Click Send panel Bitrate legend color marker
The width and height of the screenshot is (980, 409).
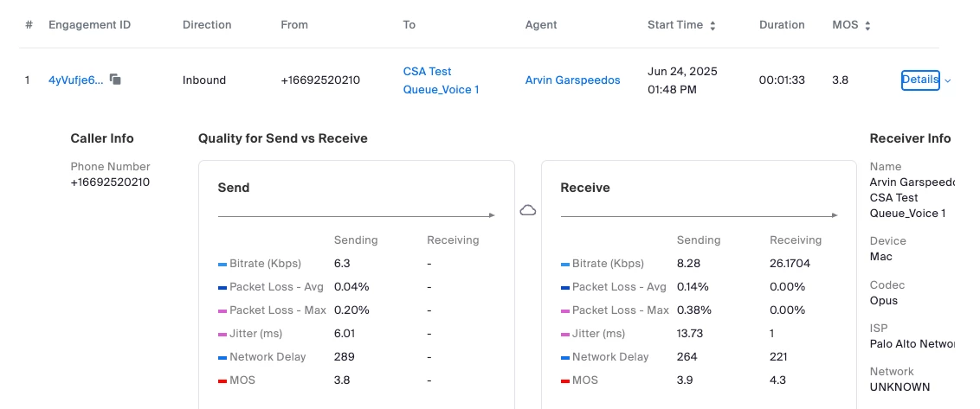(x=222, y=264)
